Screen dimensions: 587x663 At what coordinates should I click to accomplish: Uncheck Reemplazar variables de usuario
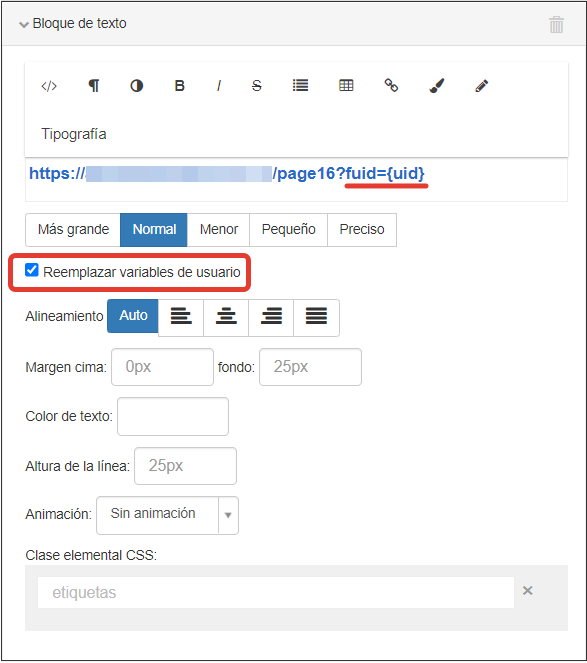pyautogui.click(x=32, y=270)
